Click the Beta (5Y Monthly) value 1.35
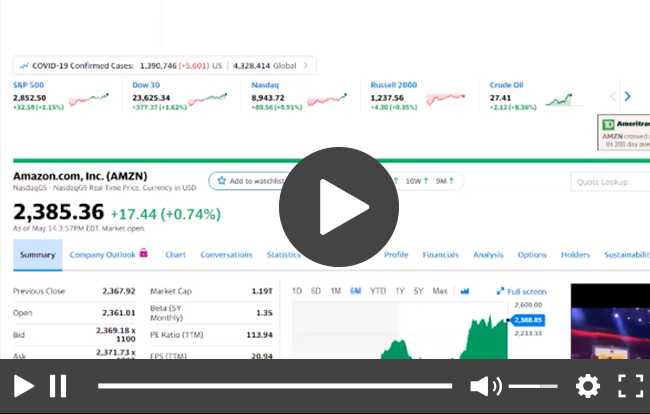The image size is (650, 414). 264,312
